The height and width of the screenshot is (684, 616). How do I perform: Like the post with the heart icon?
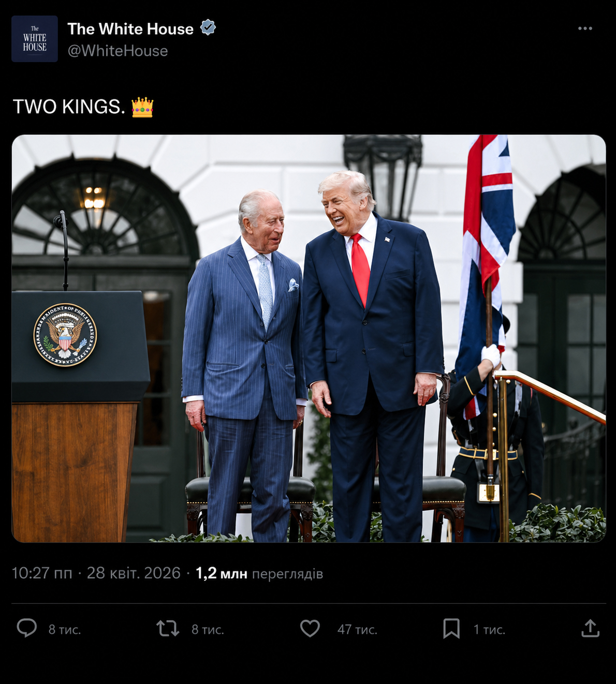(x=310, y=629)
